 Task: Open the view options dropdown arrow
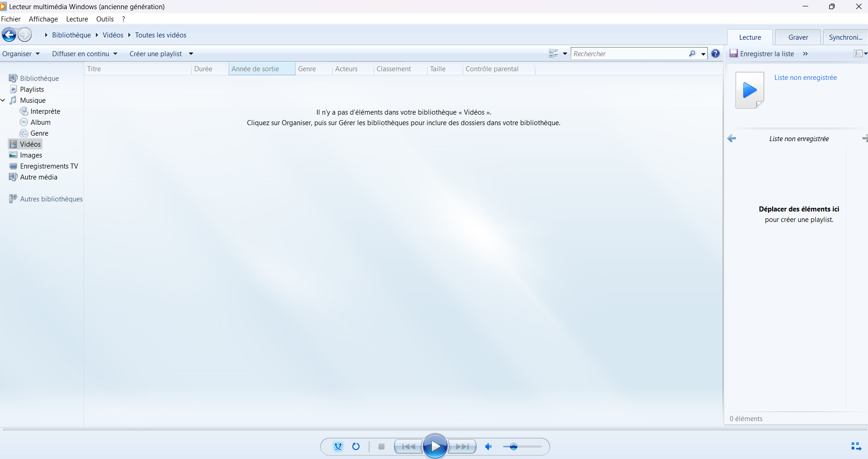(565, 53)
